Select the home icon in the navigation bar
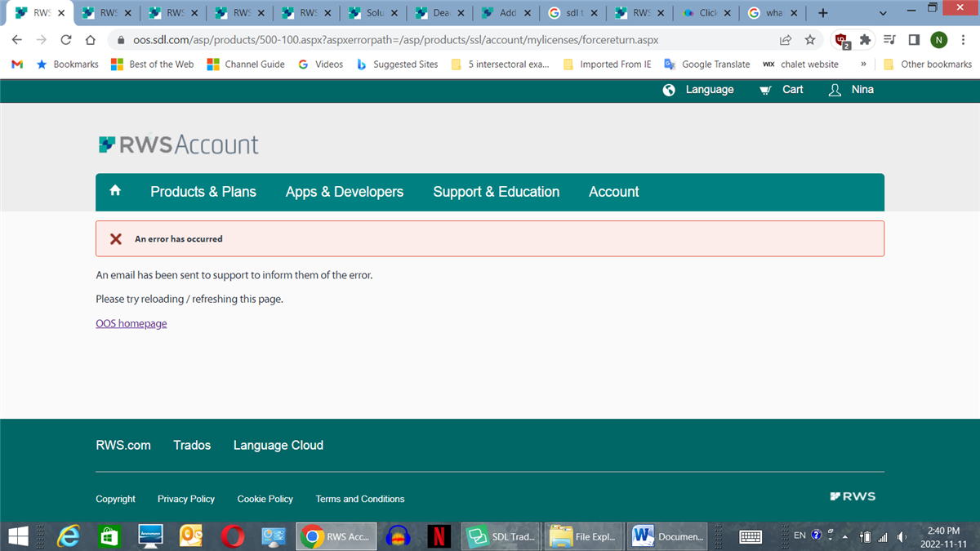980x551 pixels. [114, 191]
